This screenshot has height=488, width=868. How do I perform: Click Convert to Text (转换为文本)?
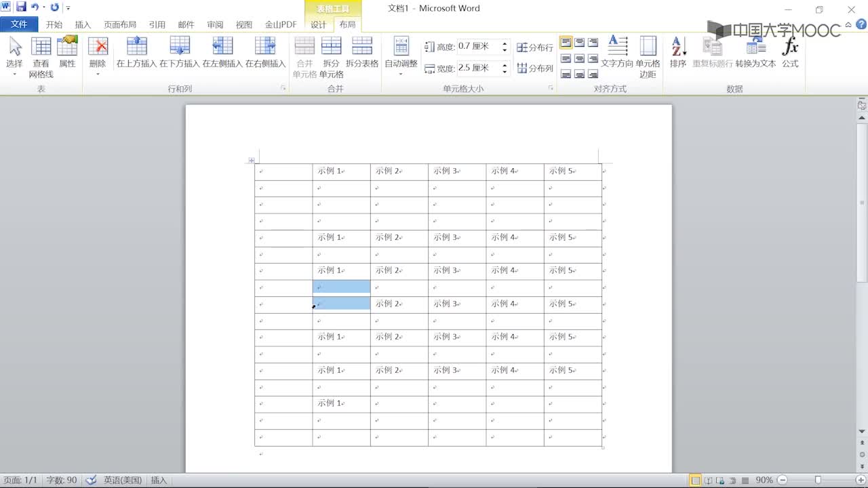[755, 53]
